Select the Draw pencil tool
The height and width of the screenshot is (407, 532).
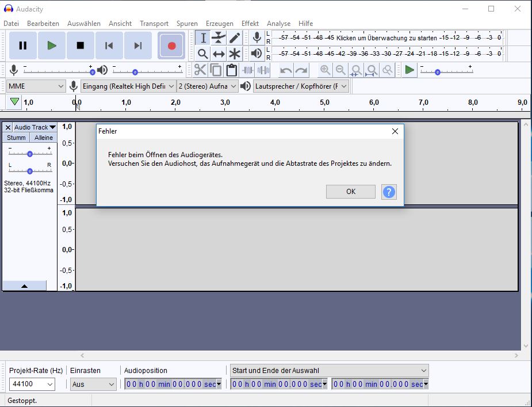[x=235, y=38]
